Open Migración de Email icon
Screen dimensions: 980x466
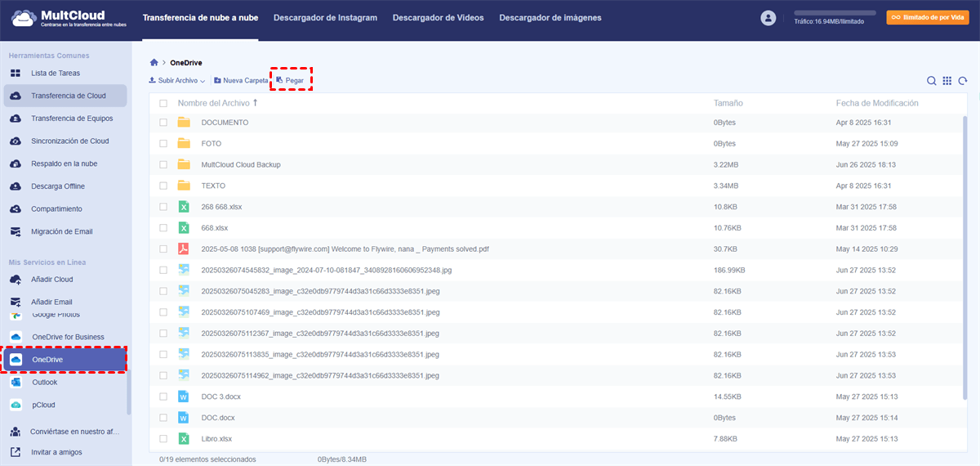[x=16, y=231]
